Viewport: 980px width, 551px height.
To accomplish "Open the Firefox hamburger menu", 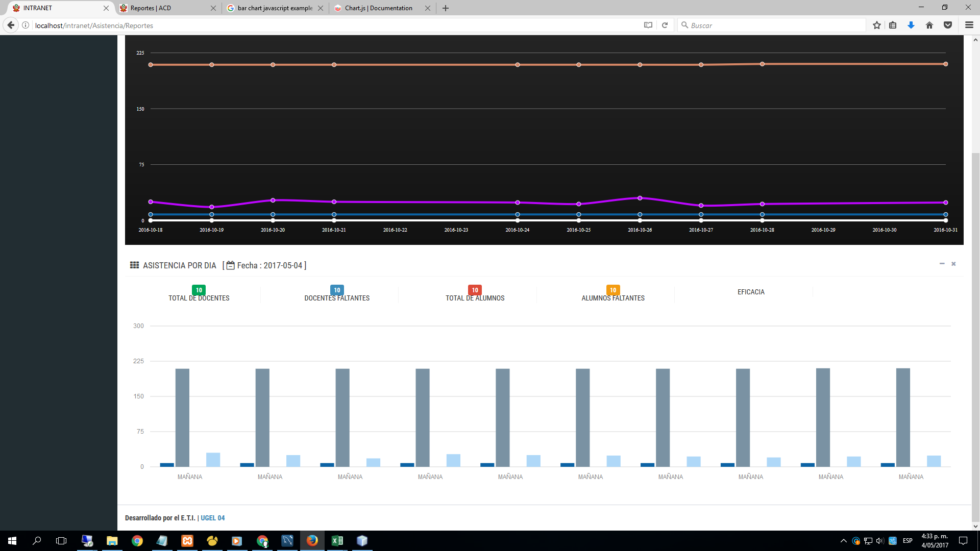I will pyautogui.click(x=969, y=25).
